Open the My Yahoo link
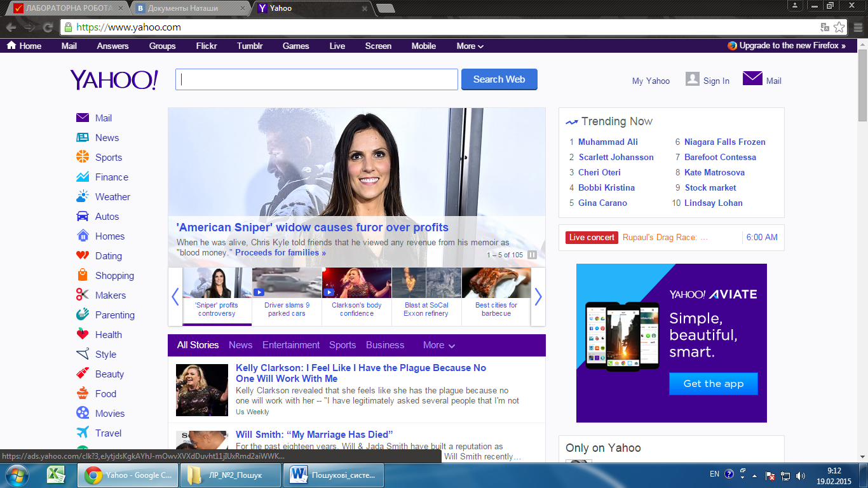868x488 pixels. (x=651, y=81)
